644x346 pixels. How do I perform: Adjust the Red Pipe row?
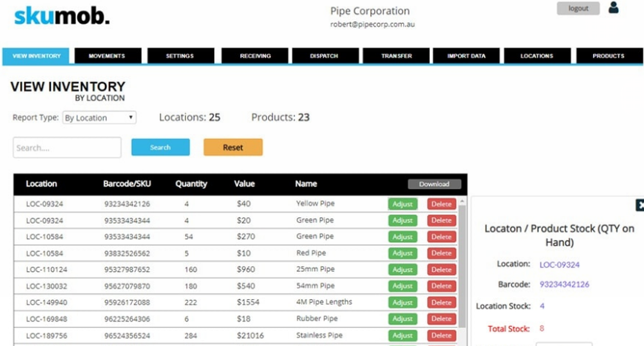402,253
